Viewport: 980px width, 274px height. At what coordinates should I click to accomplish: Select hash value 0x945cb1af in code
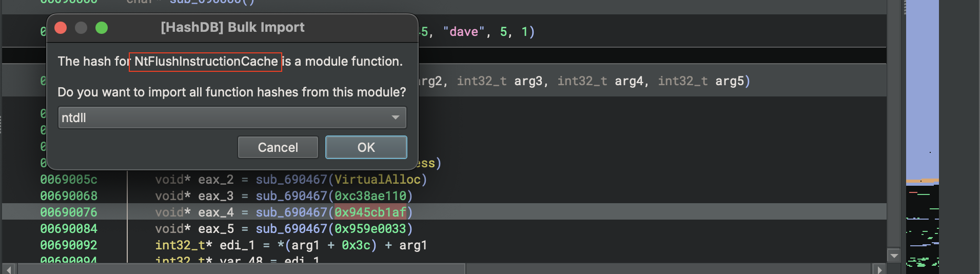click(x=370, y=212)
